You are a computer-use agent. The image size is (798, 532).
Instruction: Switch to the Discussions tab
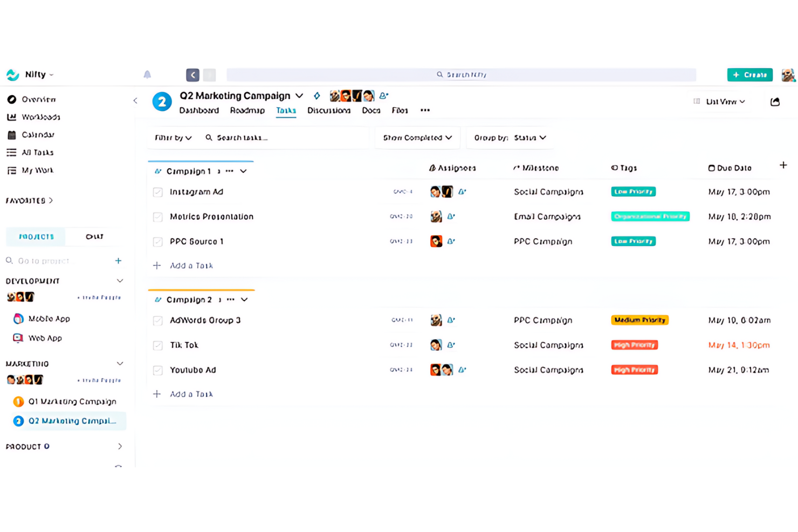pyautogui.click(x=329, y=110)
